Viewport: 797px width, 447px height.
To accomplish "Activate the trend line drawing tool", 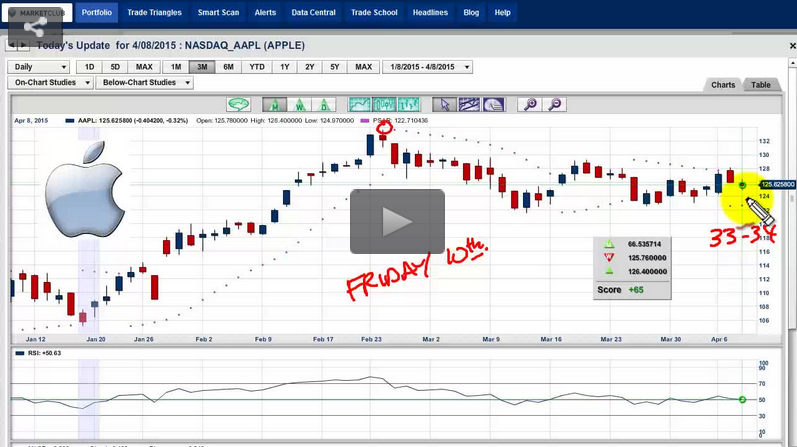I will point(469,104).
